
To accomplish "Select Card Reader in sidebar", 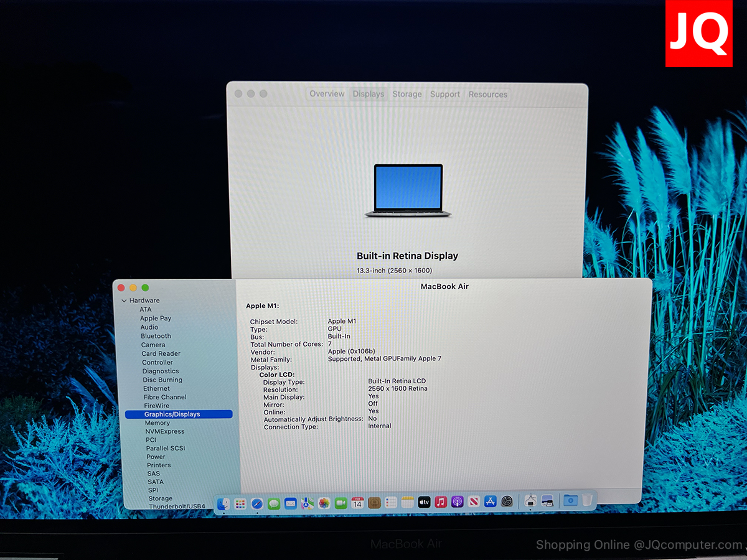I will (x=161, y=353).
